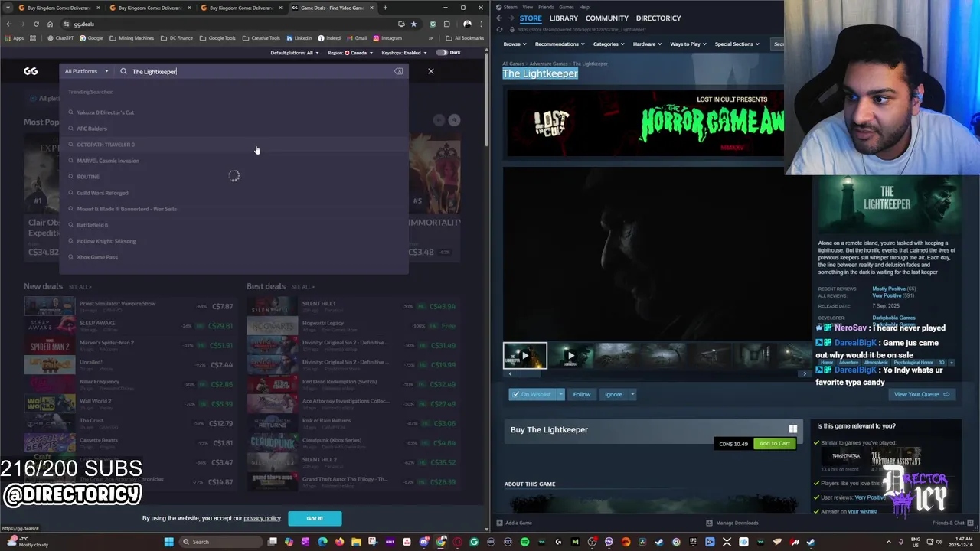Open the DIRECTORICY profile tab in Steam
The image size is (980, 551).
pyautogui.click(x=658, y=18)
